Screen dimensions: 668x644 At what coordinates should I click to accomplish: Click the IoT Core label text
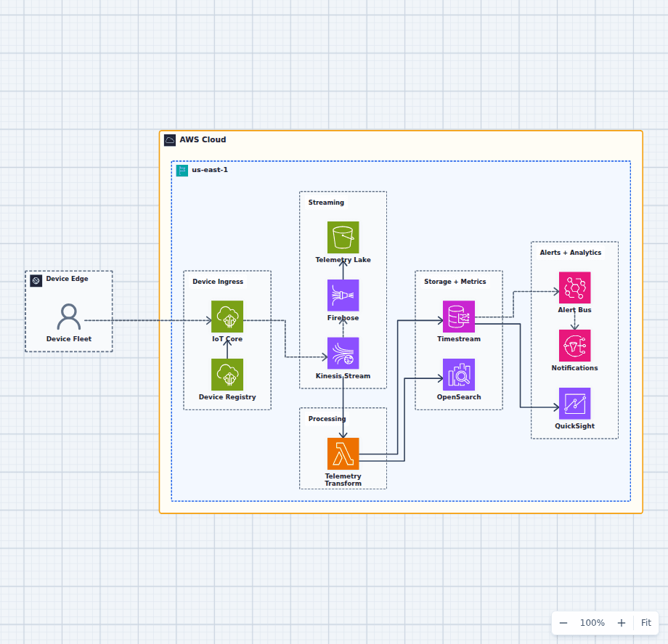point(227,338)
